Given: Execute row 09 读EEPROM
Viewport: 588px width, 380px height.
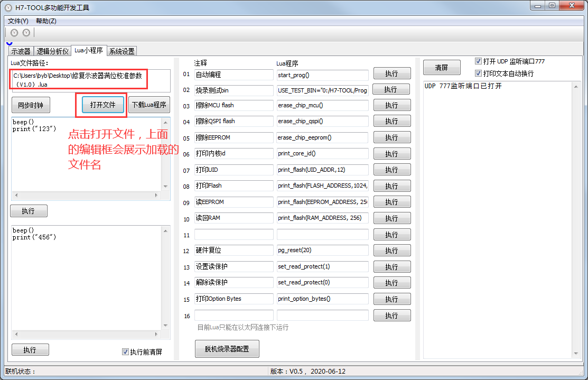Looking at the screenshot, I should [392, 202].
